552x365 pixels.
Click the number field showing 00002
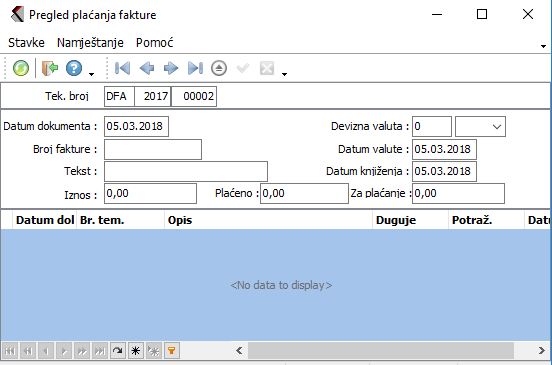click(x=194, y=96)
